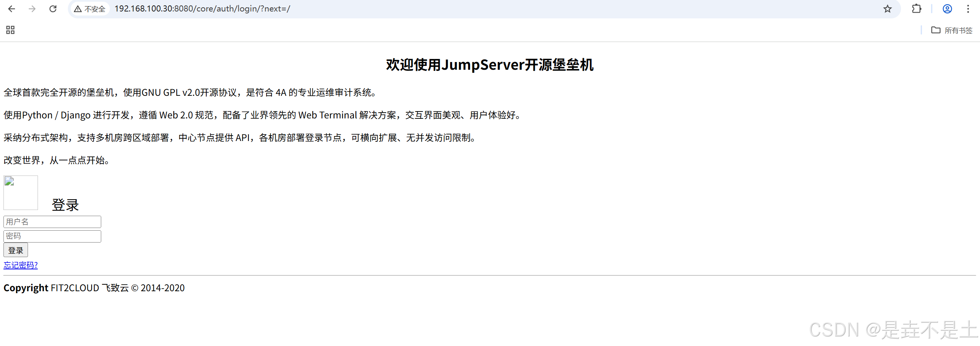Click the text 改变世界，从一点点开始。
This screenshot has width=980, height=346.
(x=57, y=161)
